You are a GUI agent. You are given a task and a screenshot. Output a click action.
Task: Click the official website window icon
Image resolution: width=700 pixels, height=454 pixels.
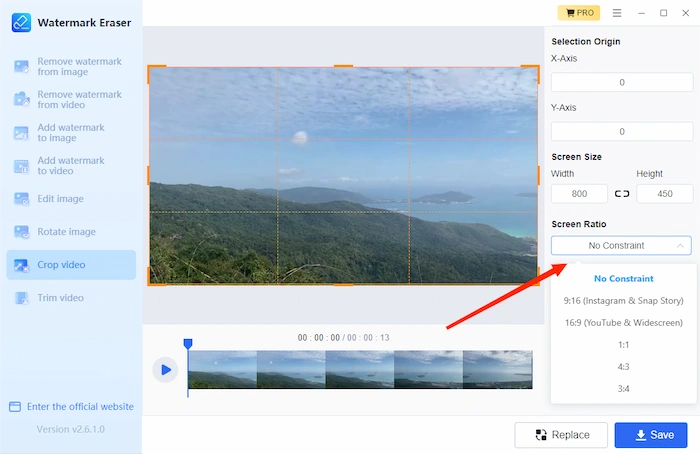pos(15,407)
